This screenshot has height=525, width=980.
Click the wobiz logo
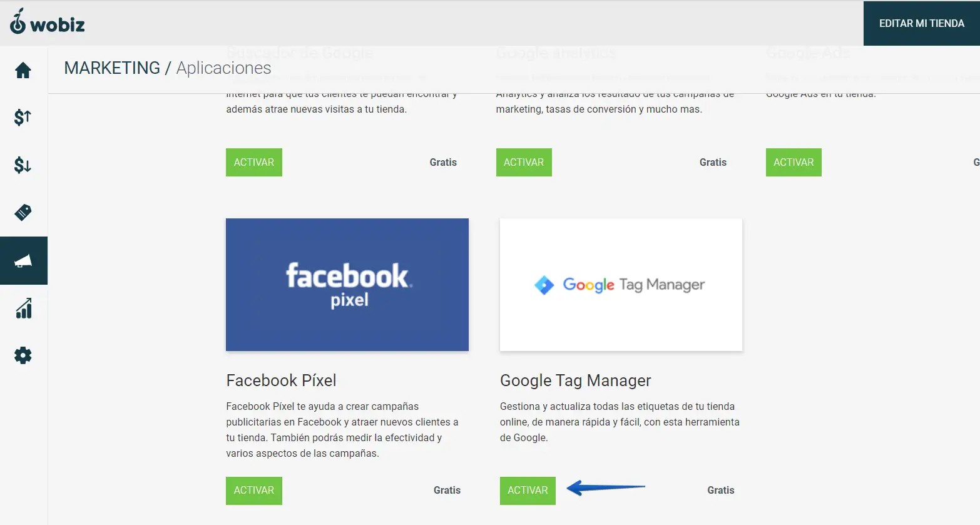(48, 23)
